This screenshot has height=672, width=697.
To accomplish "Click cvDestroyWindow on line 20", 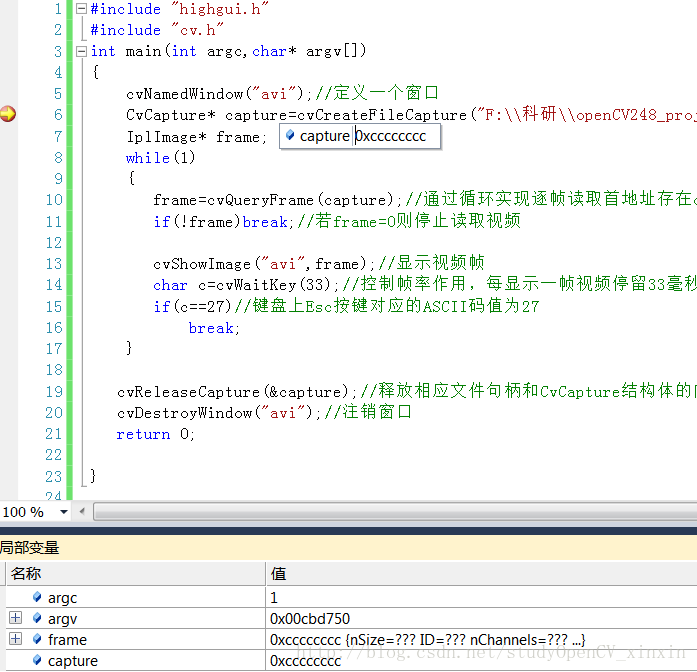I will 184,413.
